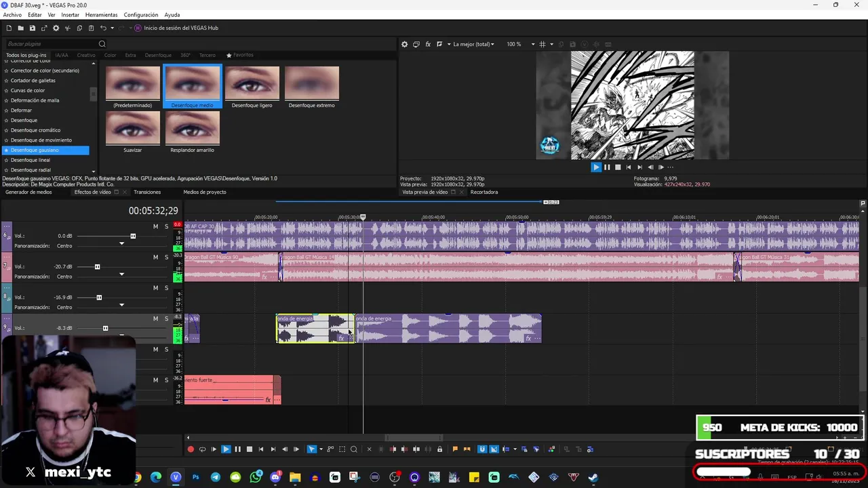Switch to Creativo plug-in tab
The height and width of the screenshot is (488, 868).
point(86,55)
